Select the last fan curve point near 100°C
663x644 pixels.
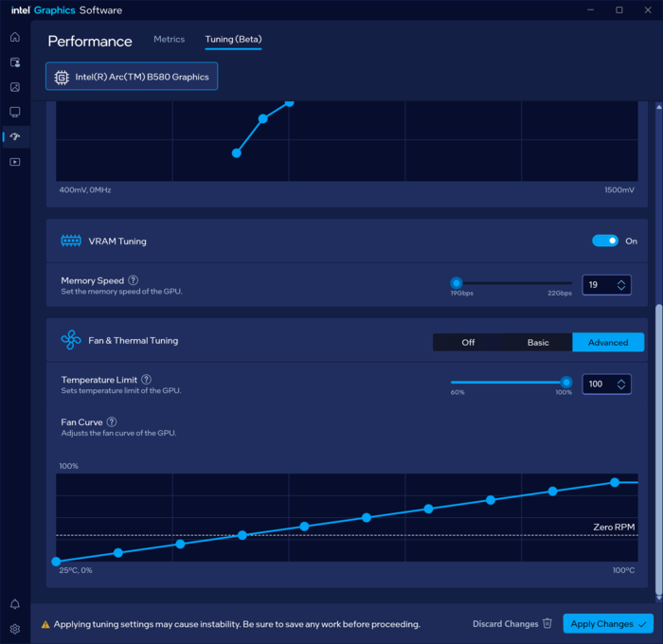click(615, 482)
